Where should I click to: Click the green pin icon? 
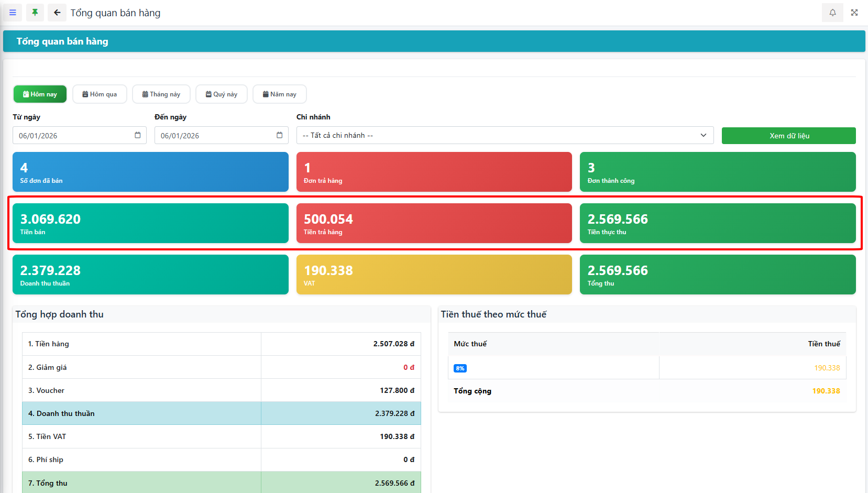[35, 13]
